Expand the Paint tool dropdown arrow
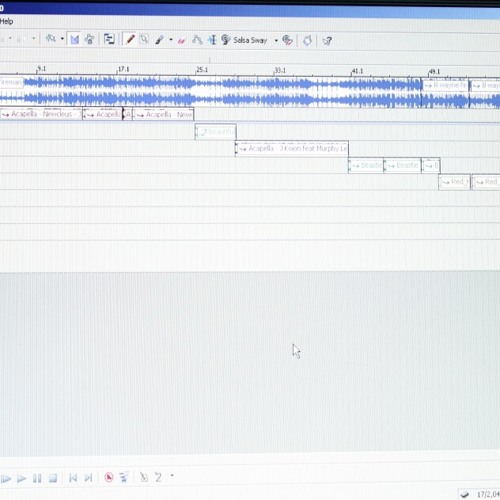Image resolution: width=500 pixels, height=500 pixels. coord(171,40)
